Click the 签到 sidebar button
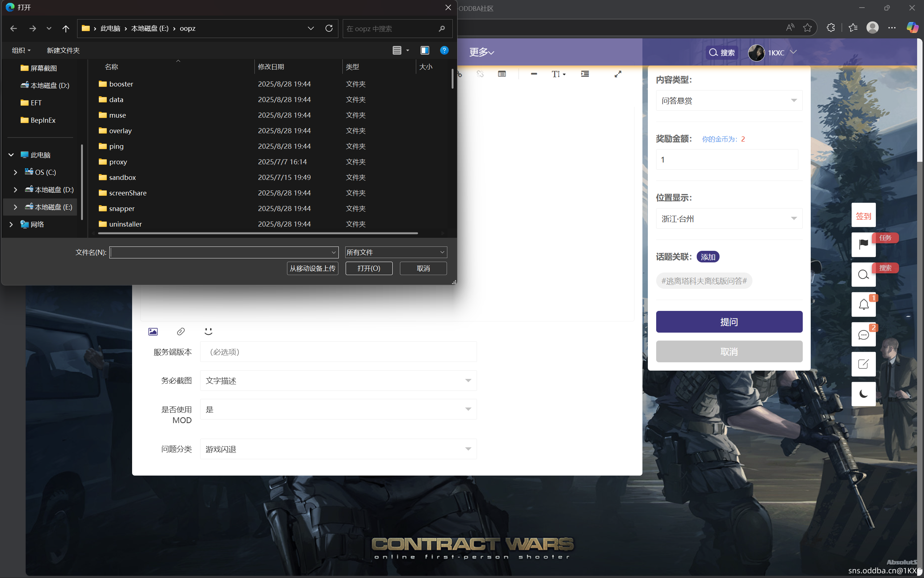This screenshot has height=578, width=924. click(x=863, y=216)
